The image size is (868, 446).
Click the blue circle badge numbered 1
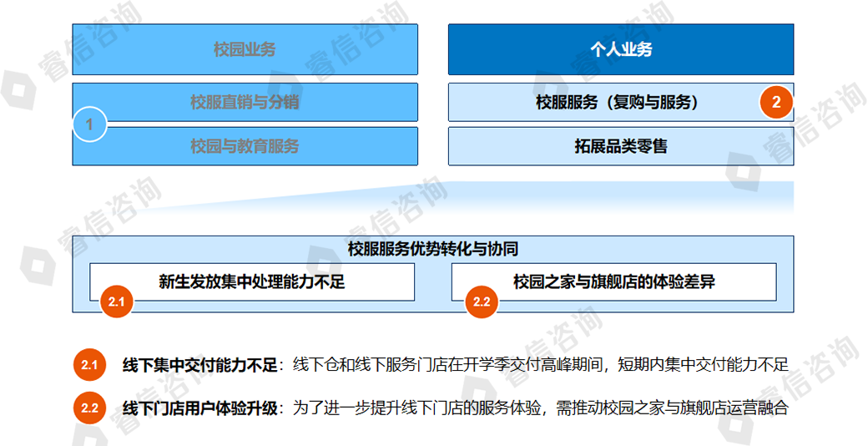click(90, 125)
